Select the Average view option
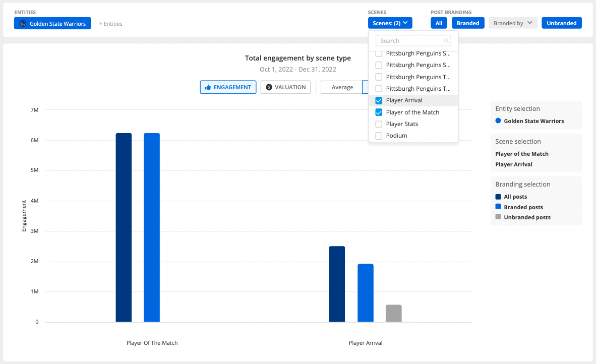This screenshot has height=364, width=596. coord(342,87)
